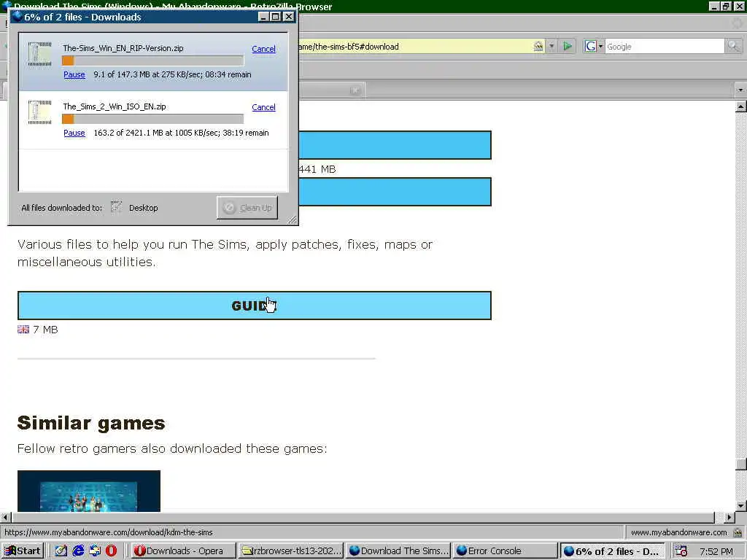
Task: Open the address bar history dropdown
Action: point(551,46)
